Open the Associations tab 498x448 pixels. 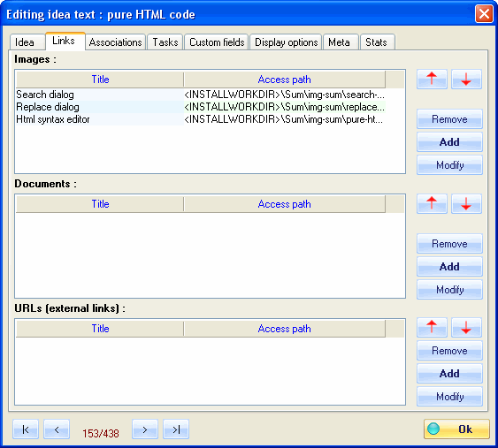click(115, 42)
